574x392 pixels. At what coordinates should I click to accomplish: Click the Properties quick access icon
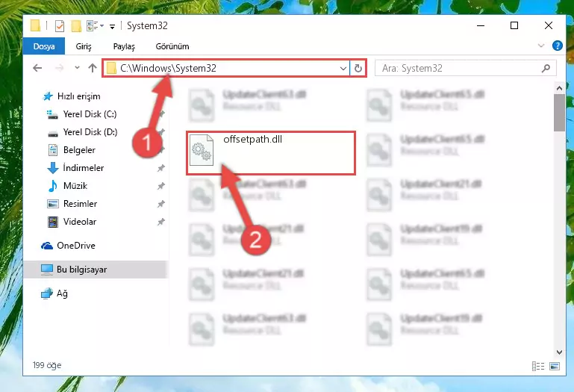pyautogui.click(x=59, y=25)
